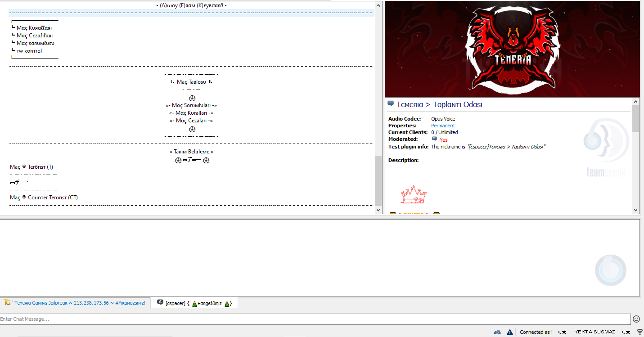This screenshot has height=337, width=644.
Task: Click the italic [cspacer] nickname plugin text
Action: click(506, 147)
